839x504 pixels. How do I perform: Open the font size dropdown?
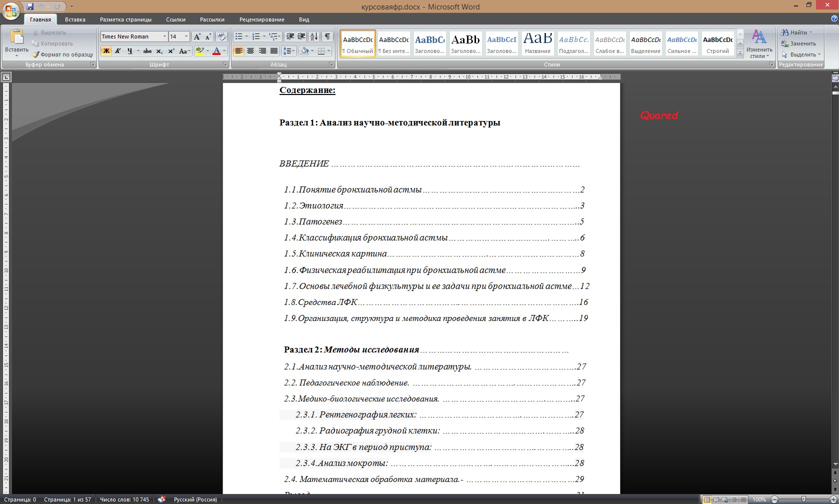click(x=186, y=36)
